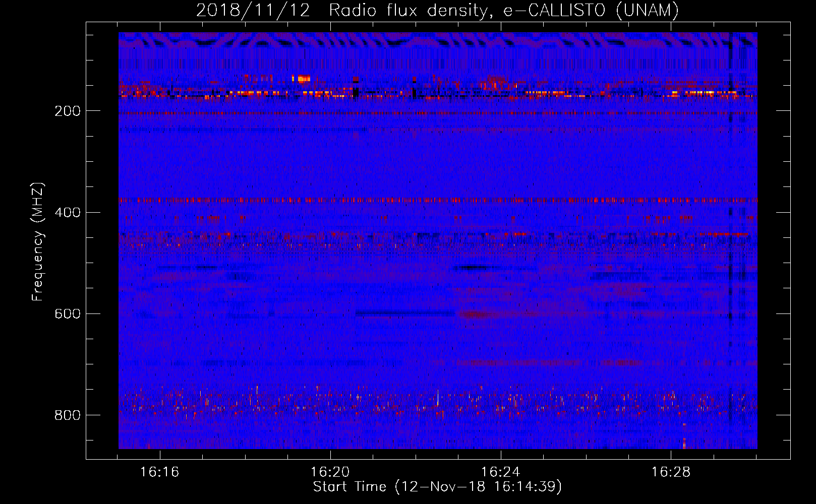Click the 200 frequency tick label
Screen dimensions: 816x504
(x=68, y=111)
